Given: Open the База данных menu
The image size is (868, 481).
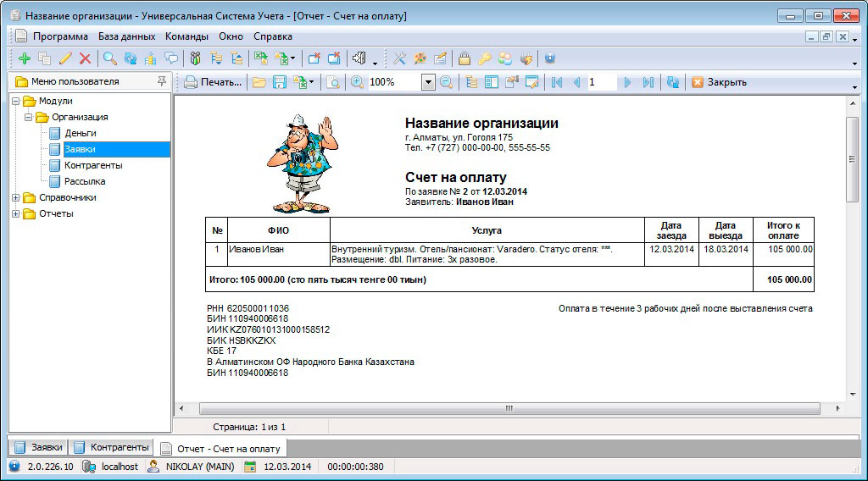Looking at the screenshot, I should coord(126,36).
